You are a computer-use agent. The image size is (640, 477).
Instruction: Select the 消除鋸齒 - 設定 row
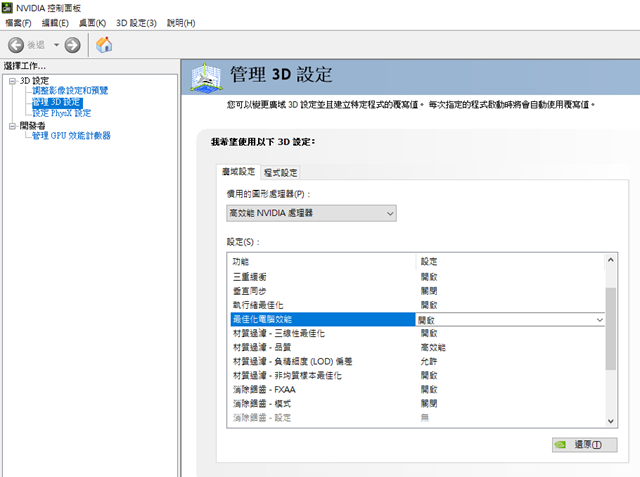pyautogui.click(x=418, y=418)
